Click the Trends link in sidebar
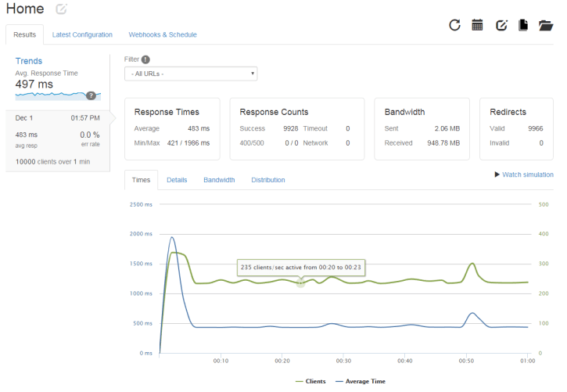The image size is (567, 392). (x=29, y=61)
